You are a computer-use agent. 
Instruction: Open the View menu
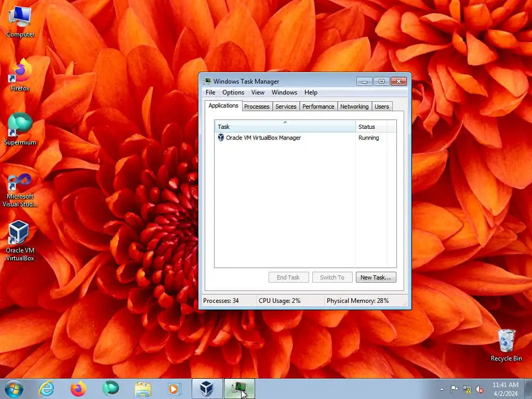258,92
